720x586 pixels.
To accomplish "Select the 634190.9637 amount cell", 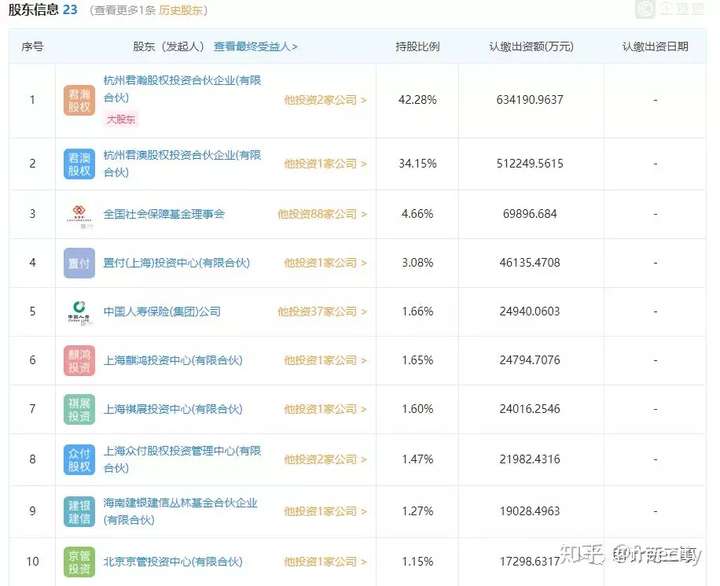I will pyautogui.click(x=530, y=100).
